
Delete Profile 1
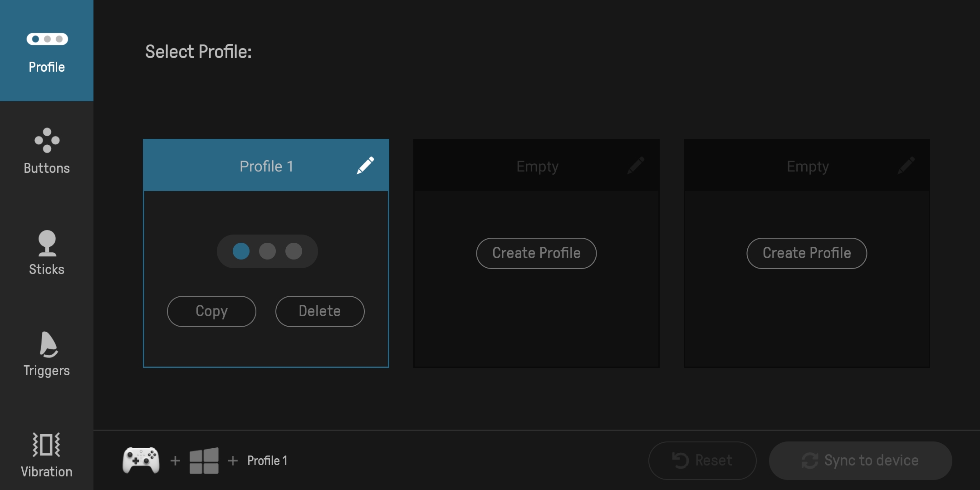click(x=320, y=311)
